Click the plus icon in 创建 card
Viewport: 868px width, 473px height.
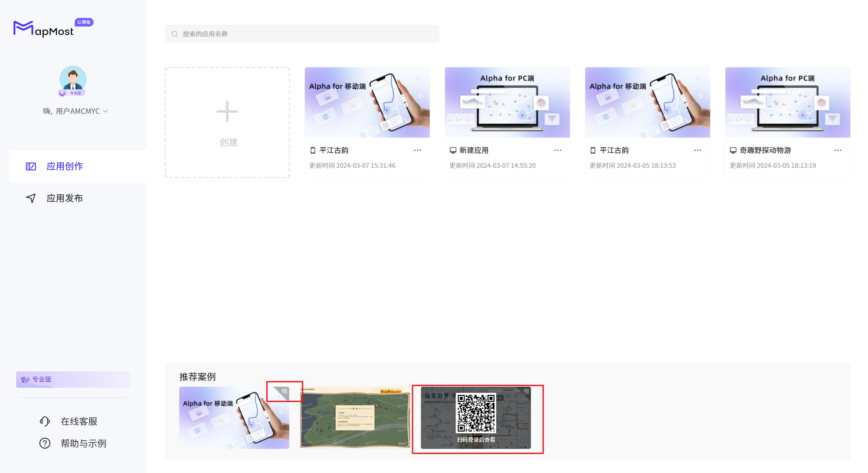click(227, 111)
